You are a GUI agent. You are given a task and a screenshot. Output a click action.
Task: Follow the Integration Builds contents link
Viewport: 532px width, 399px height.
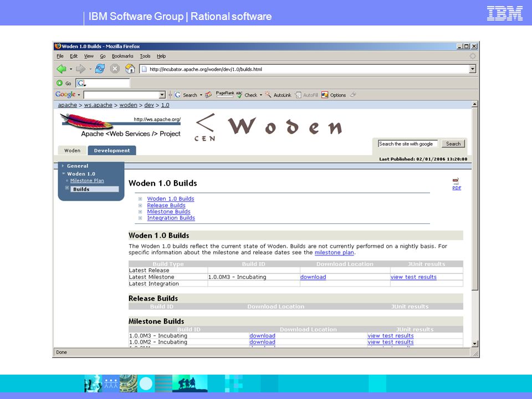(171, 218)
